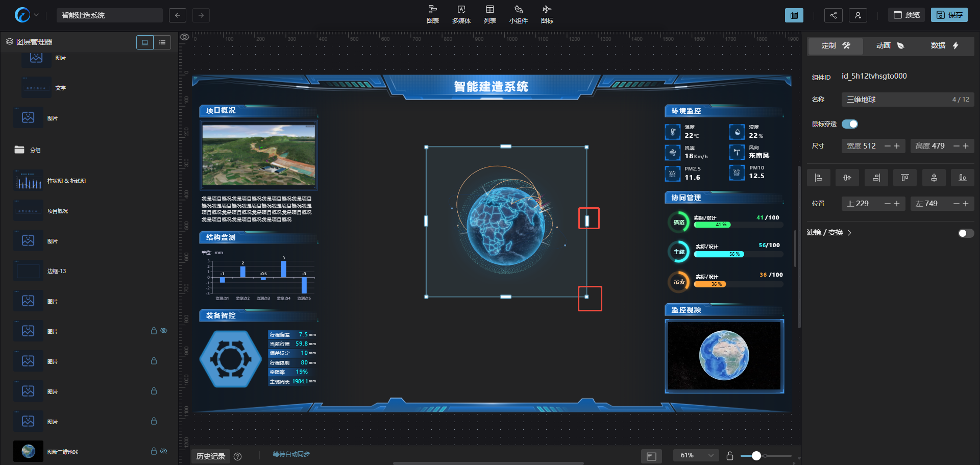The height and width of the screenshot is (465, 980).
Task: Click the canvas zoom slider handle
Action: (x=756, y=456)
